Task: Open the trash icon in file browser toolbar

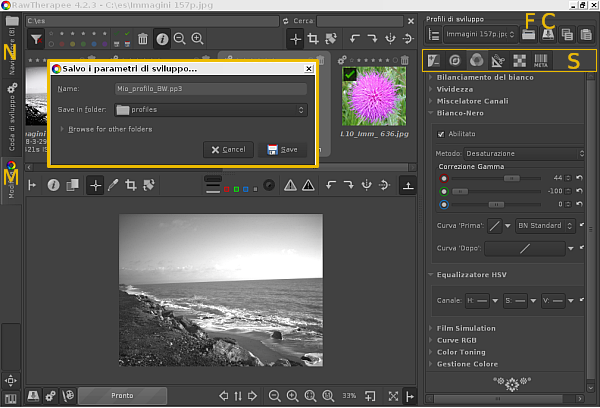Action: tap(143, 39)
